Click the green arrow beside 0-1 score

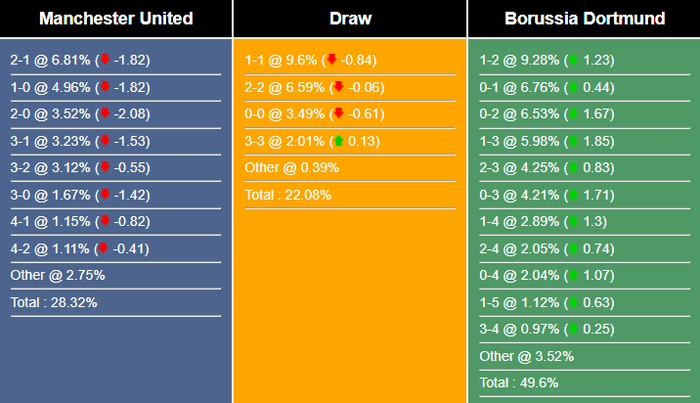point(574,87)
